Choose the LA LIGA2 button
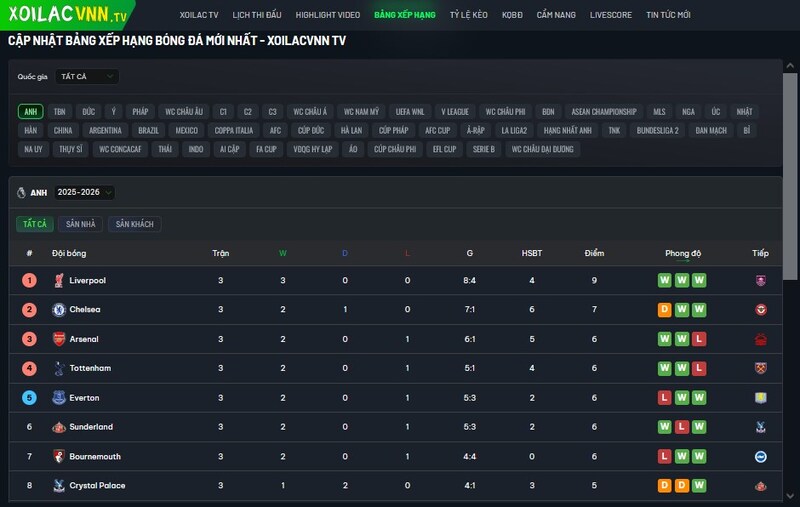Screen dimensions: 800x507 (x=514, y=131)
